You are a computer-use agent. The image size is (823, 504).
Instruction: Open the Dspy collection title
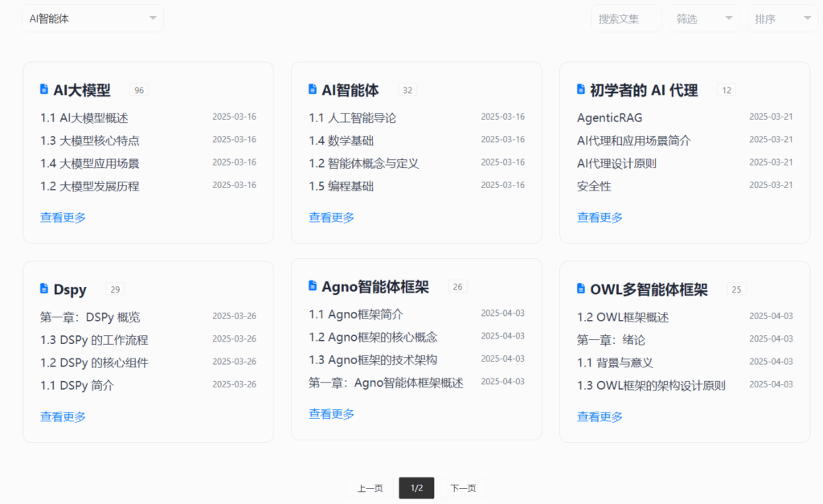coord(70,289)
